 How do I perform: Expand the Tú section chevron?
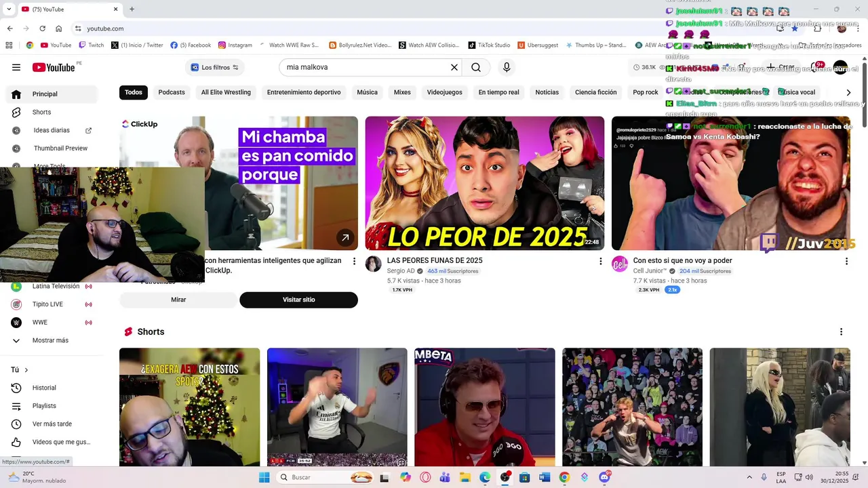point(26,370)
